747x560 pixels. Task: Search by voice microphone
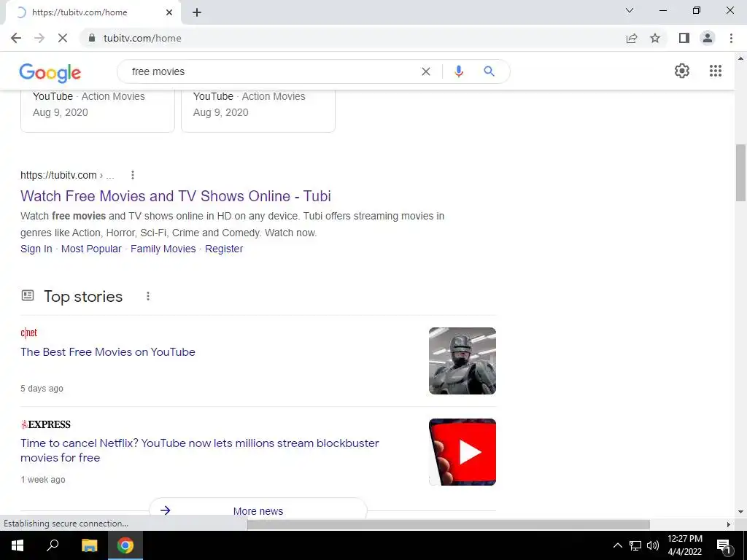click(459, 71)
